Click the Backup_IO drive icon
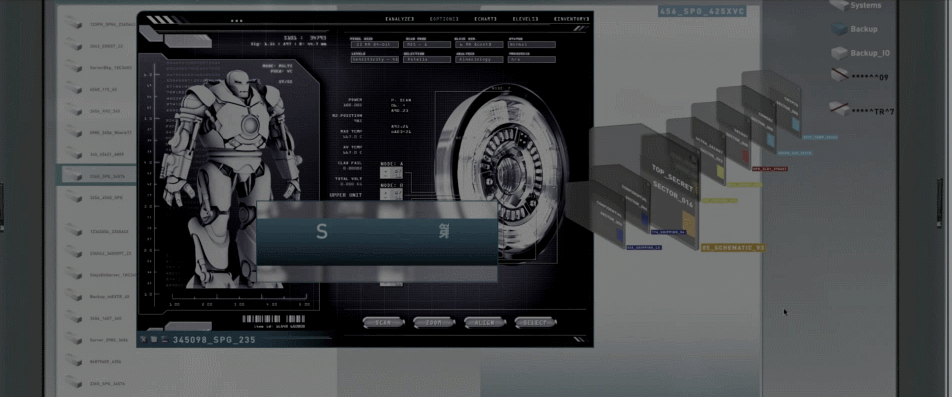This screenshot has width=952, height=397. point(838,53)
